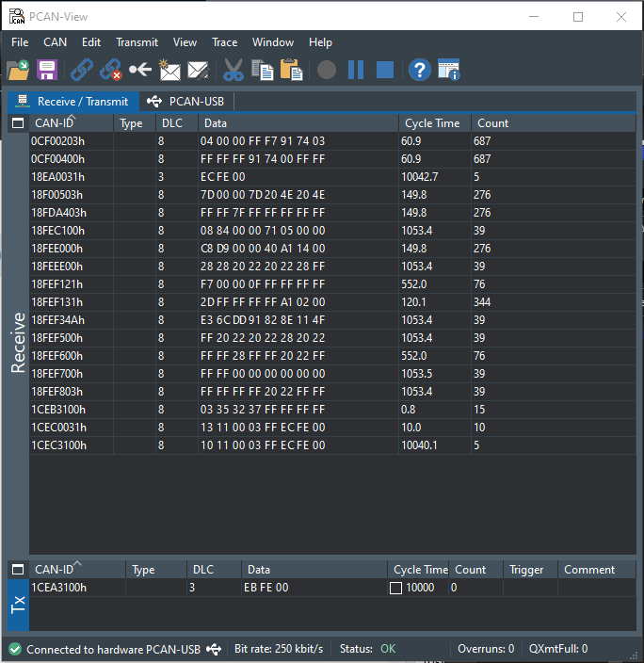Enable cycle time checkbox for 1CEA3100h
The height and width of the screenshot is (663, 644).
396,588
